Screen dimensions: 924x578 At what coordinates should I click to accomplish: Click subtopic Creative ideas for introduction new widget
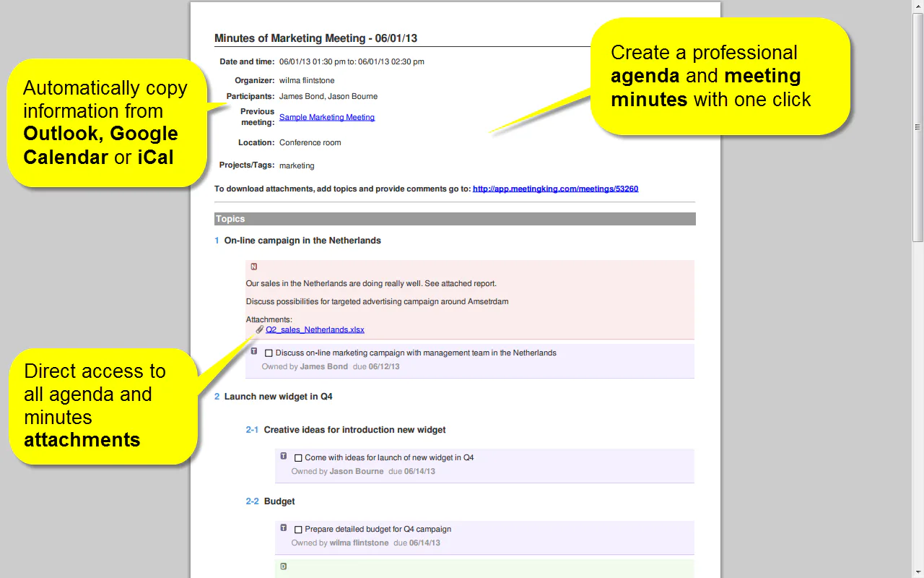click(355, 430)
